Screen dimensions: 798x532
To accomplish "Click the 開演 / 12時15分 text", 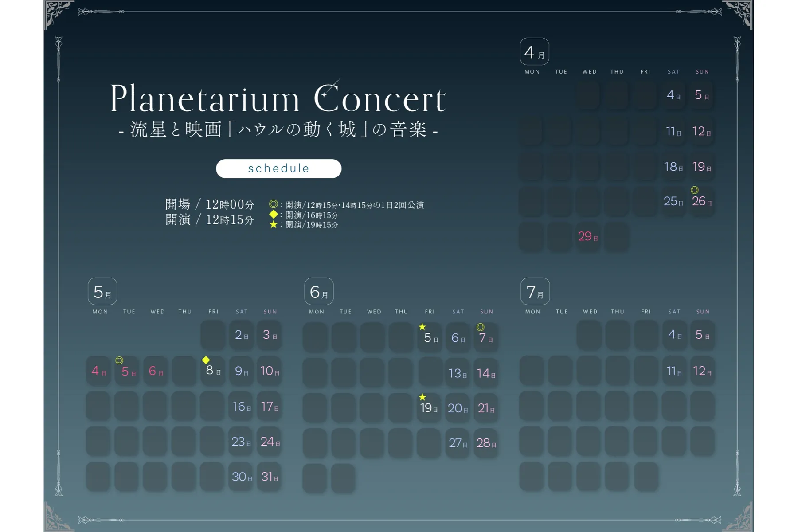I will pos(209,219).
